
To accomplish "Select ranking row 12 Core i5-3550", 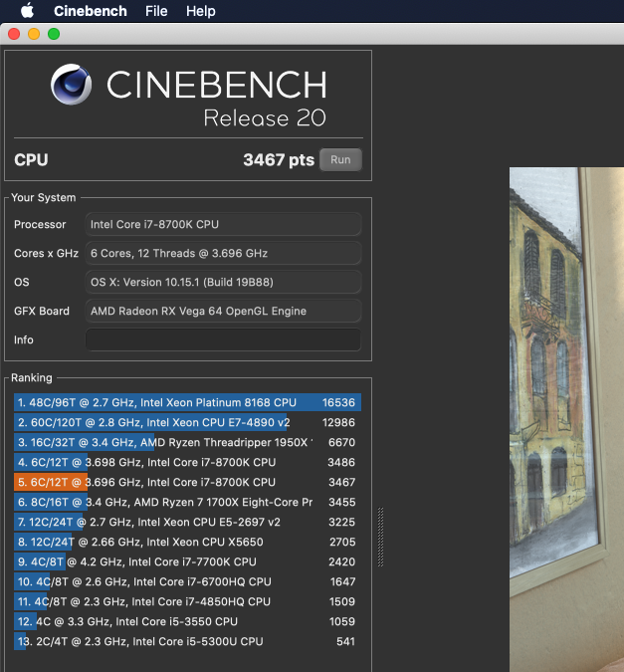I will pos(187,622).
